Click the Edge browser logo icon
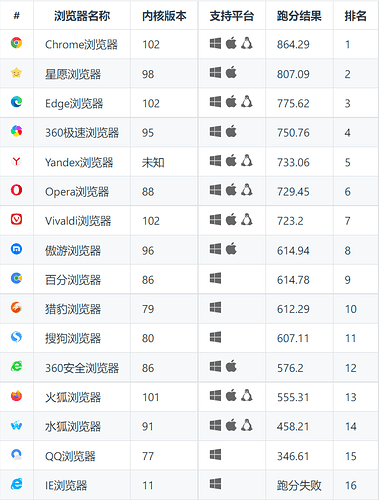Image resolution: width=379 pixels, height=500 pixels. pos(16,102)
